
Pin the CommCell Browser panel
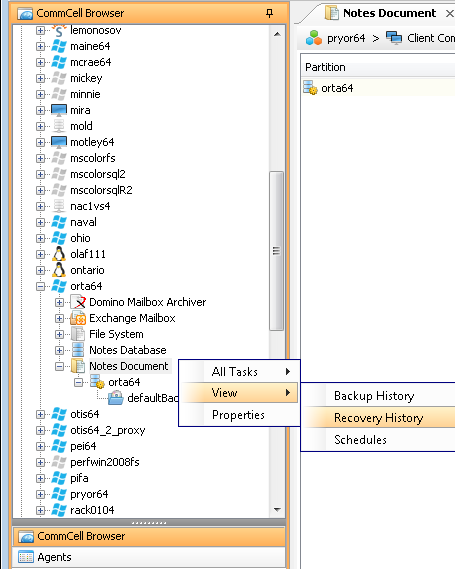coord(269,13)
